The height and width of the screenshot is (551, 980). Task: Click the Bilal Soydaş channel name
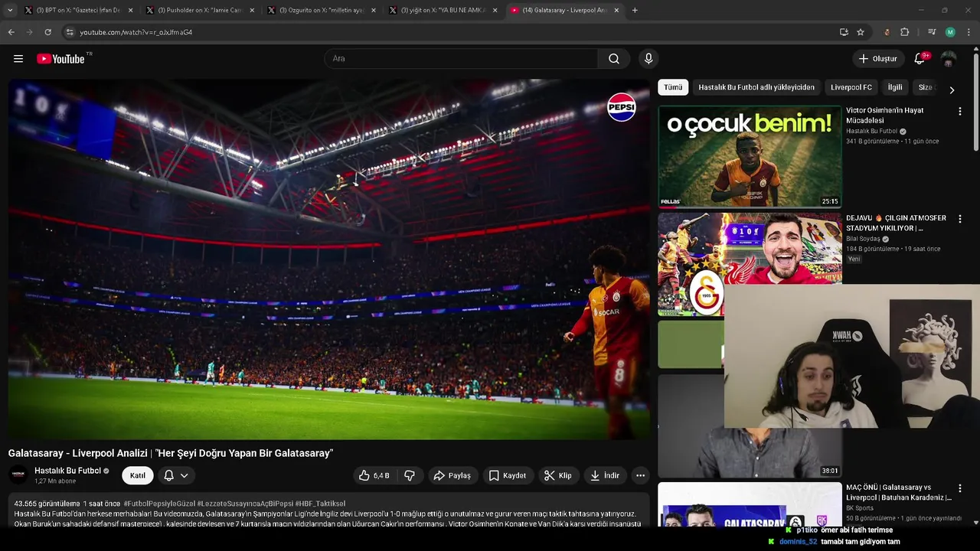coord(863,239)
